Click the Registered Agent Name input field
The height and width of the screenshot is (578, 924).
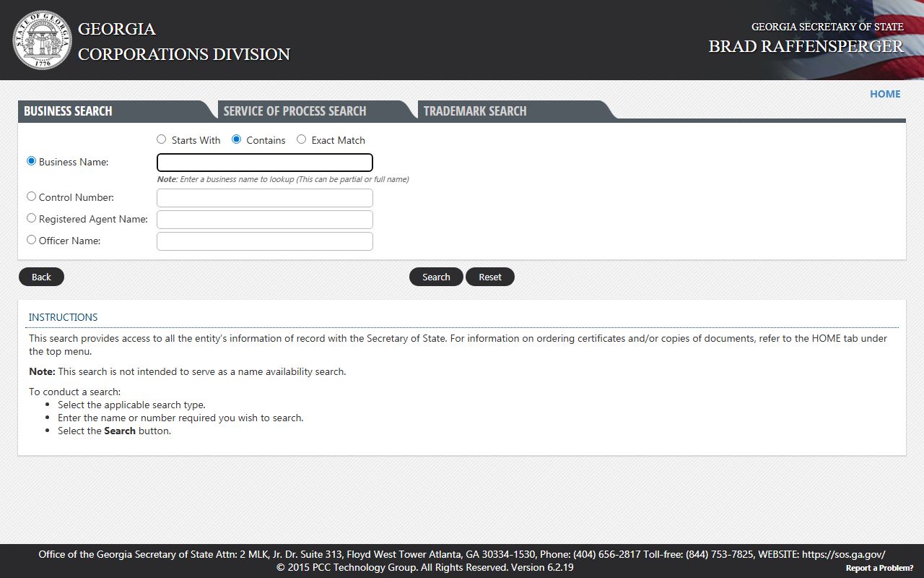point(264,220)
